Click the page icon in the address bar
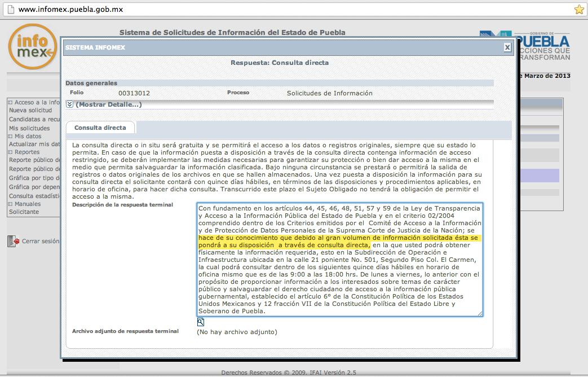588x377 pixels. click(x=11, y=9)
